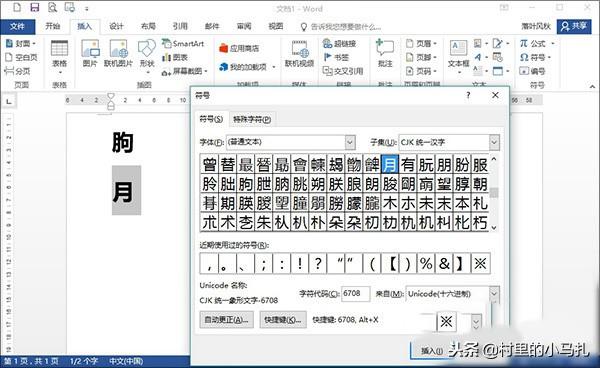
Task: Insert a 封面 cover page
Action: [21, 44]
